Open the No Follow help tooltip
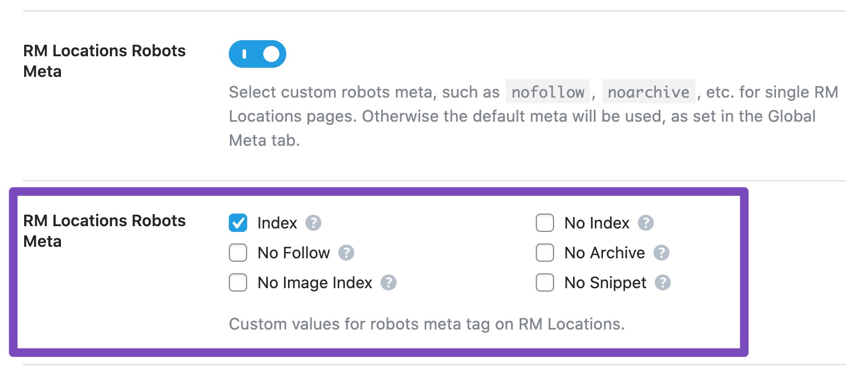 346,253
